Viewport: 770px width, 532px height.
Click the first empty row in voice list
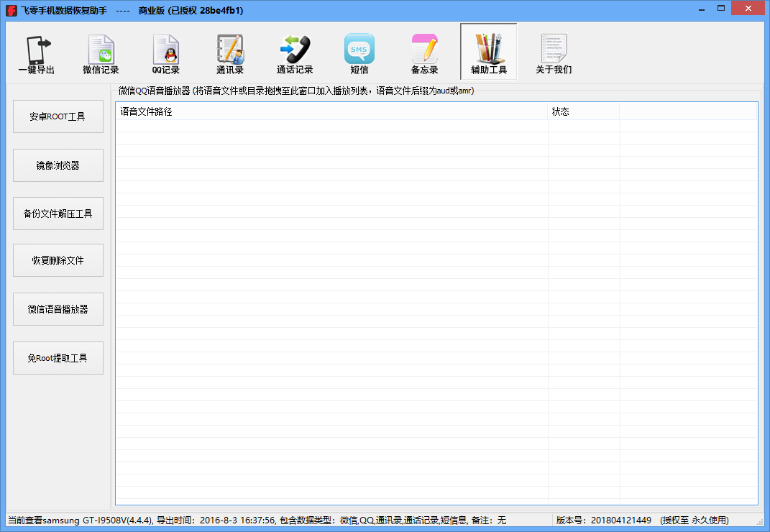click(331, 126)
